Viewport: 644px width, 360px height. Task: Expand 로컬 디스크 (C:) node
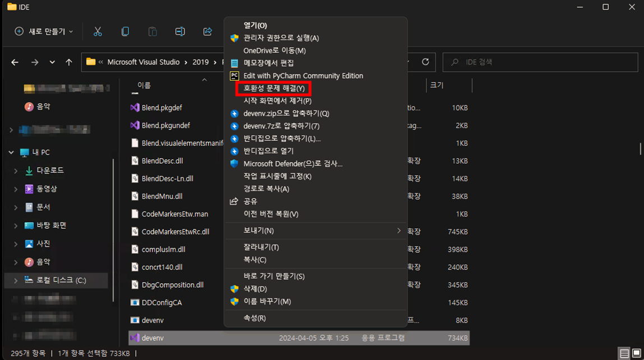[16, 280]
